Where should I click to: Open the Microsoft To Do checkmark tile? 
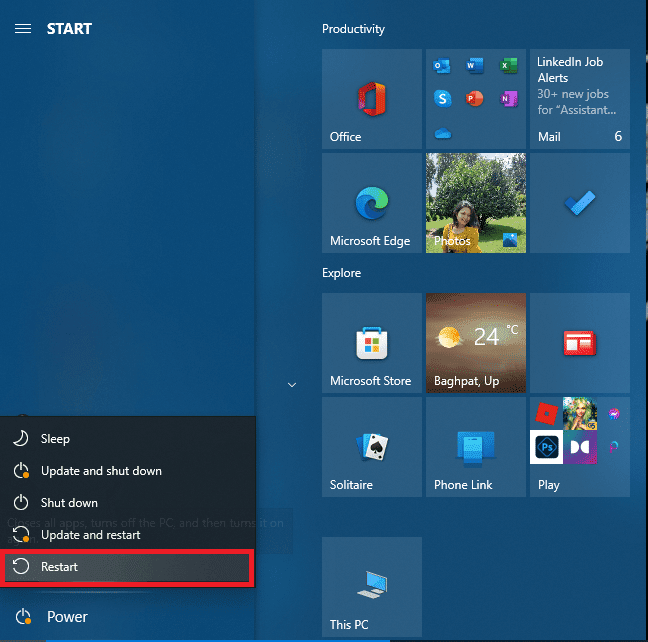580,203
